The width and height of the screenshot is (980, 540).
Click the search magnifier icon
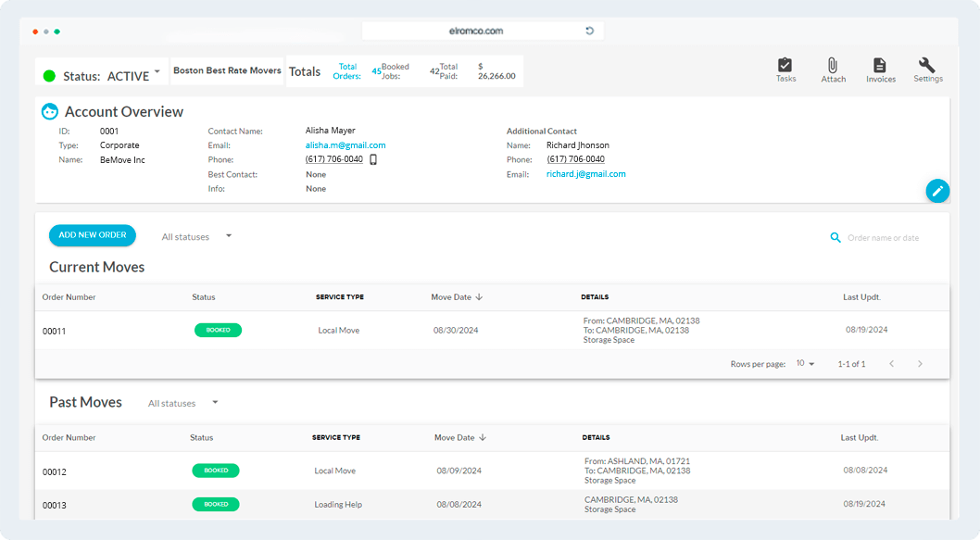pos(835,237)
